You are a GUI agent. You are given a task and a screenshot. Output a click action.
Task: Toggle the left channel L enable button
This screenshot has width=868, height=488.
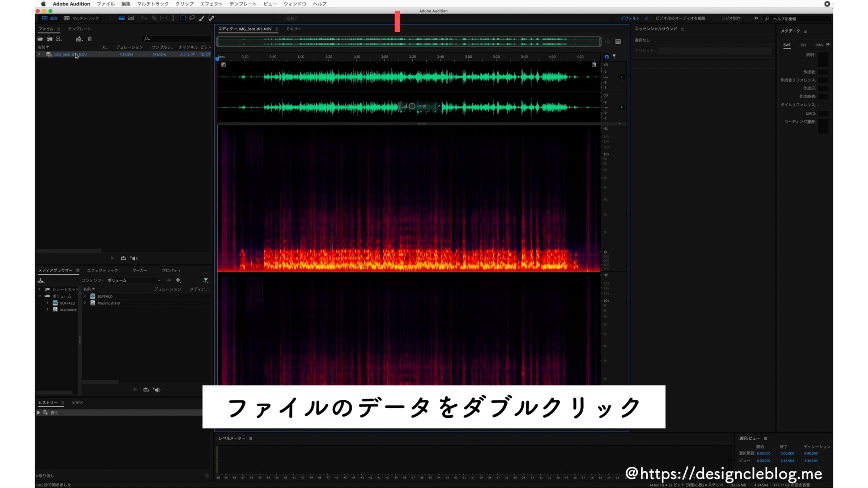622,77
